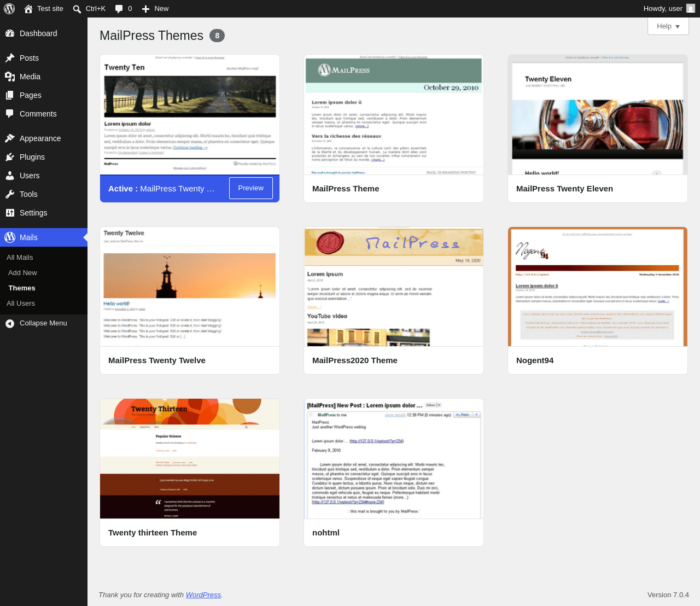
Task: Expand the Help dropdown panel
Action: click(668, 26)
